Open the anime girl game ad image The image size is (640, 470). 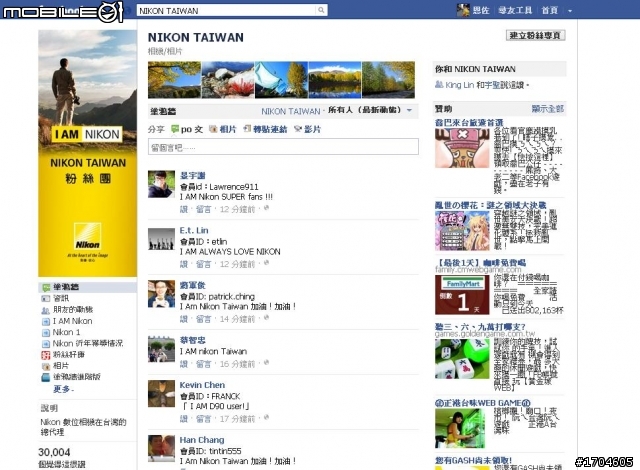[462, 231]
